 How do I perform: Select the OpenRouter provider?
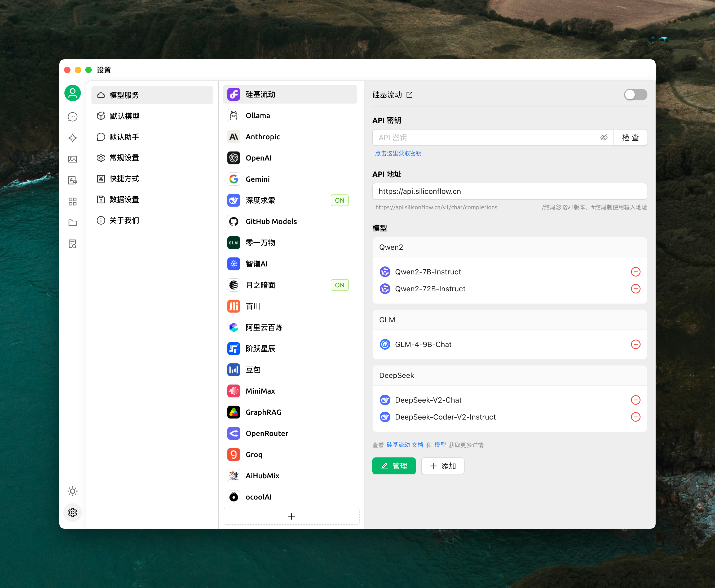pos(290,433)
